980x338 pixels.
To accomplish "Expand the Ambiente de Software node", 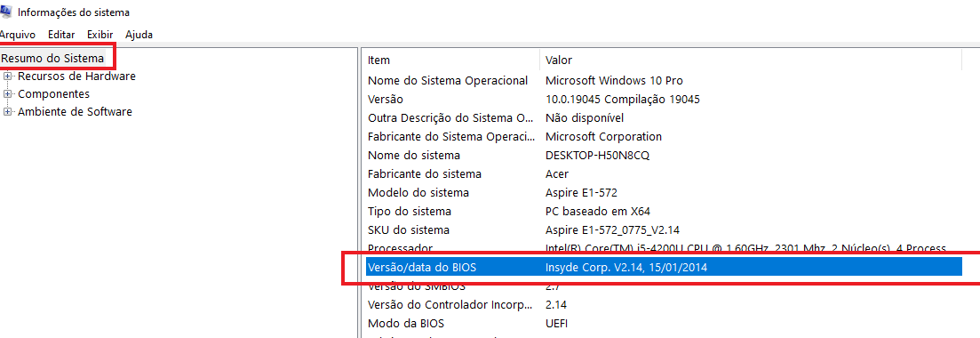I will pos(7,112).
